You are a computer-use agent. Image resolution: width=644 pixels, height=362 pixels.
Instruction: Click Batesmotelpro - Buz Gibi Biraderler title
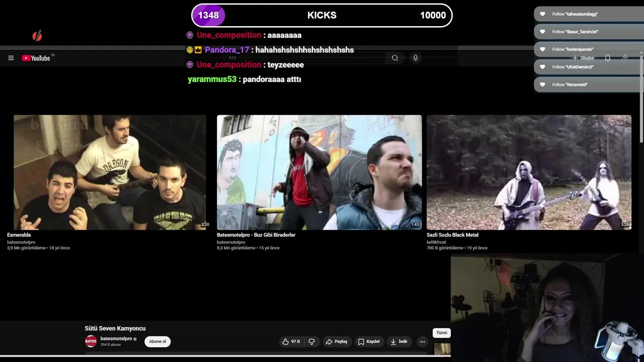point(256,235)
